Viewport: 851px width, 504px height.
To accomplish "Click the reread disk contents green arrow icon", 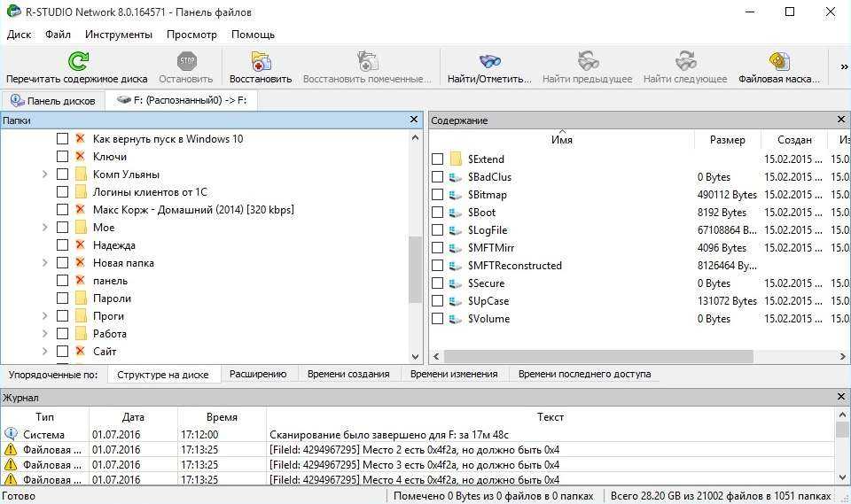I will point(78,61).
